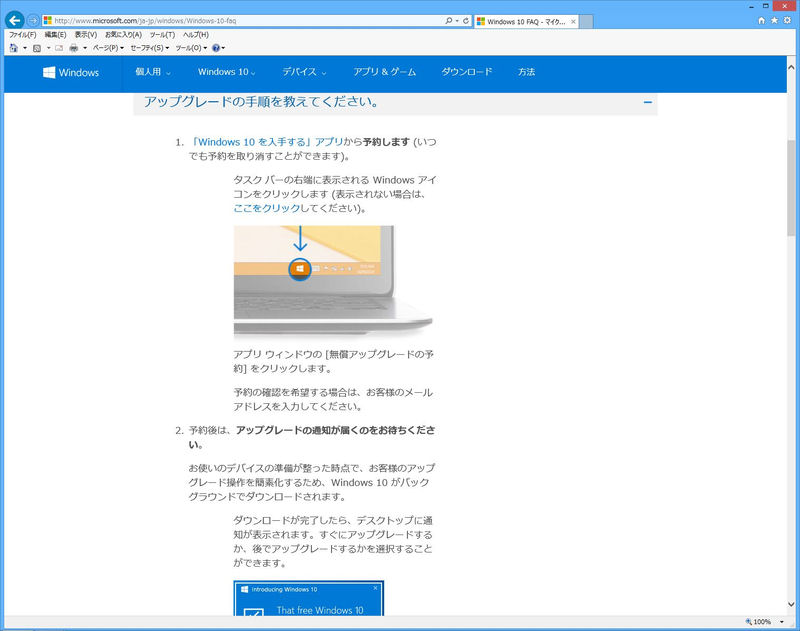Open the ツール(O) command bar dropdown

[191, 48]
